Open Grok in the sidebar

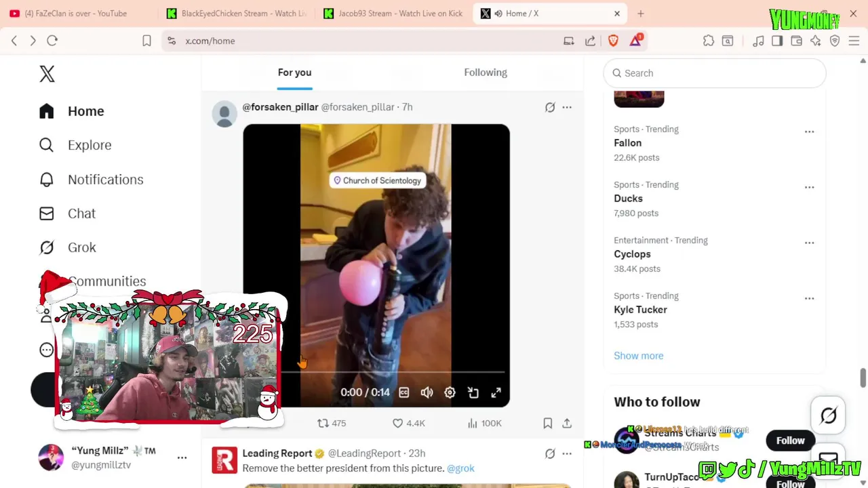[x=67, y=247]
